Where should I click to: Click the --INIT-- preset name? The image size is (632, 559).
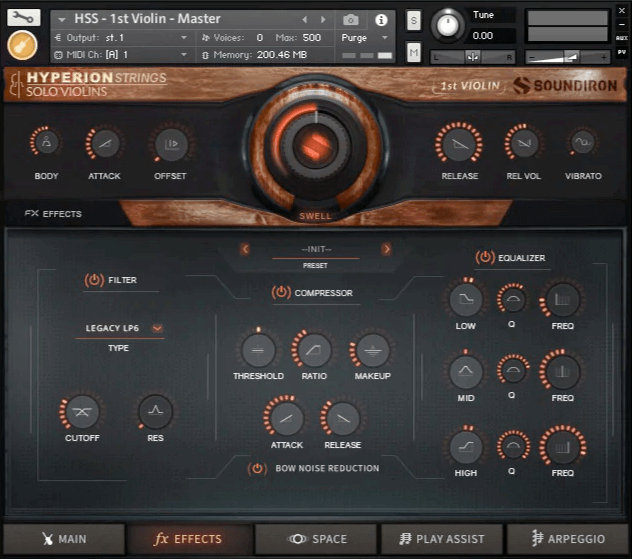click(316, 249)
